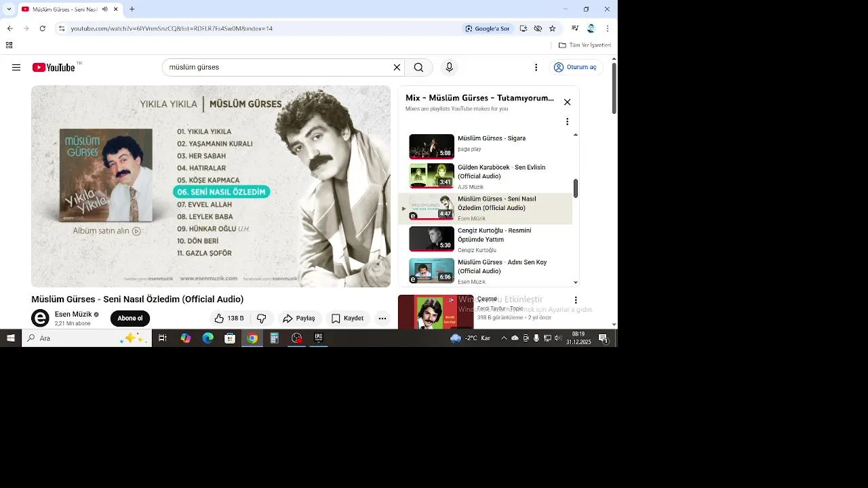868x488 pixels.
Task: Play Cengiz Kurtoğlu - Resmini Öptümde Yattım
Action: [x=486, y=239]
